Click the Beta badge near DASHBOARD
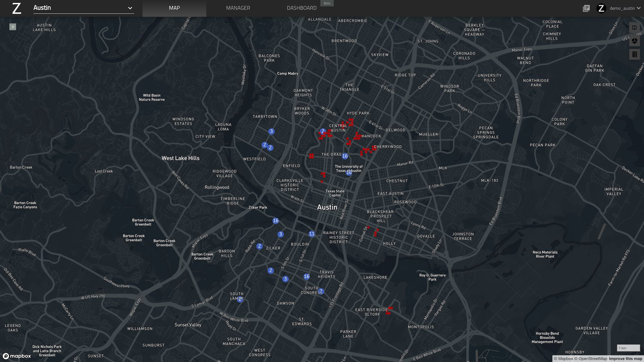 click(327, 3)
